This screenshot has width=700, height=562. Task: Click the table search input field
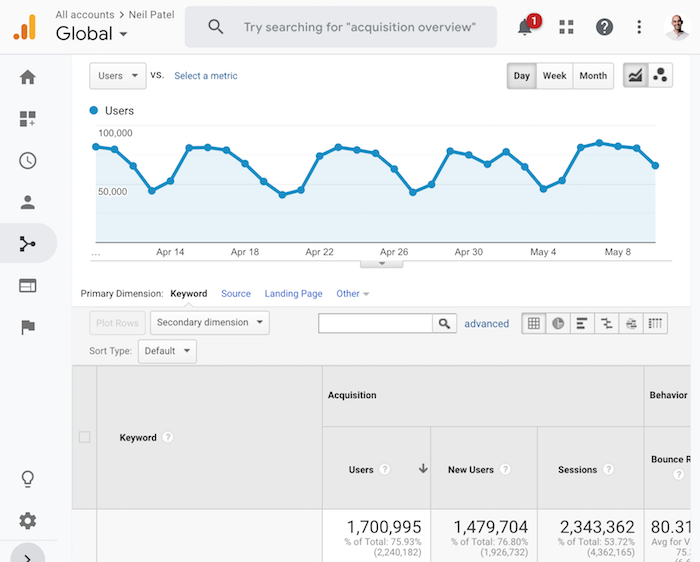point(375,323)
